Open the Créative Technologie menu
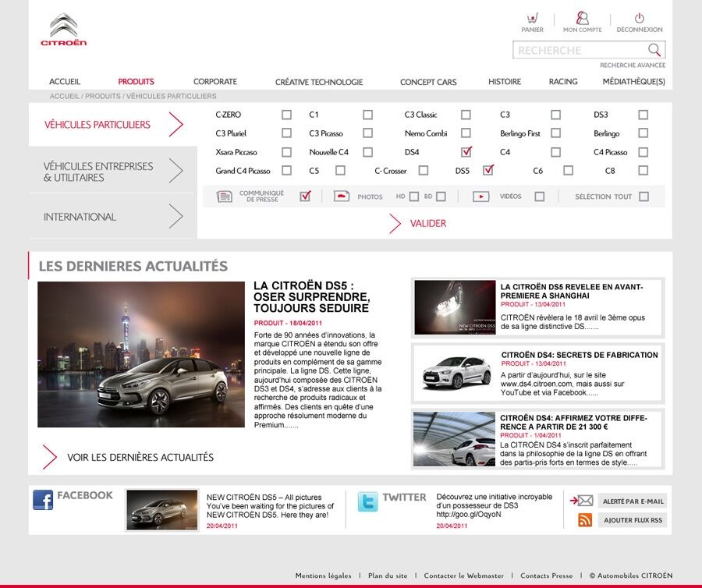 click(x=319, y=82)
